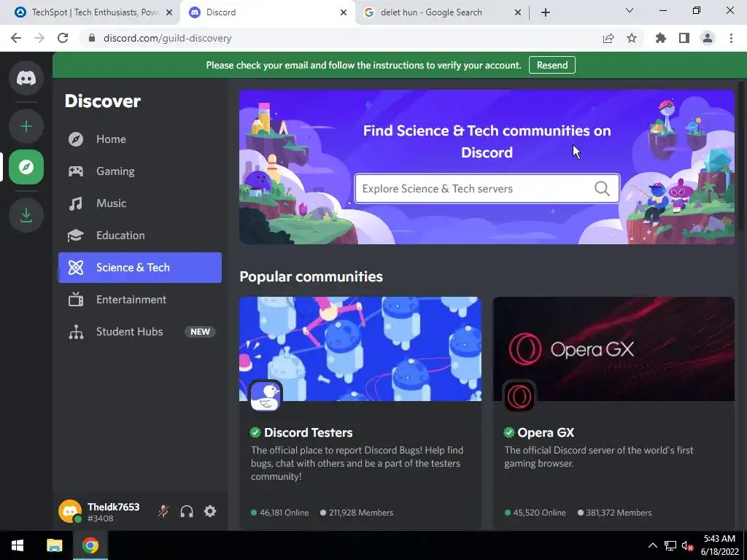Open User Settings gear icon

click(210, 511)
